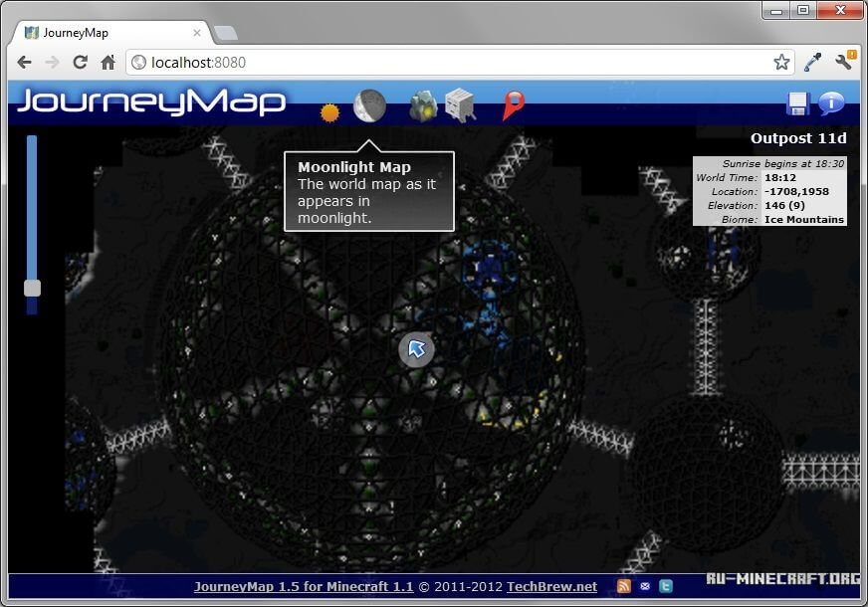Viewport: 868px width, 607px height.
Task: Open a new browser tab
Action: pyautogui.click(x=225, y=34)
